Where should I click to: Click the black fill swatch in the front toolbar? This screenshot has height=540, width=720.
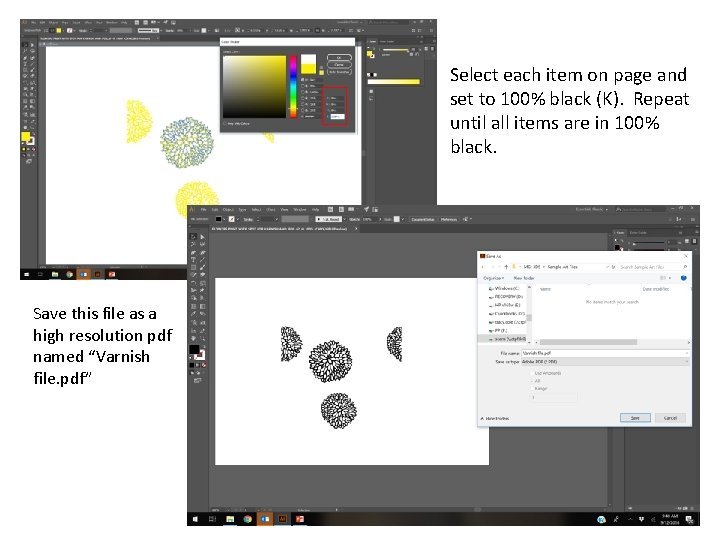[x=194, y=349]
